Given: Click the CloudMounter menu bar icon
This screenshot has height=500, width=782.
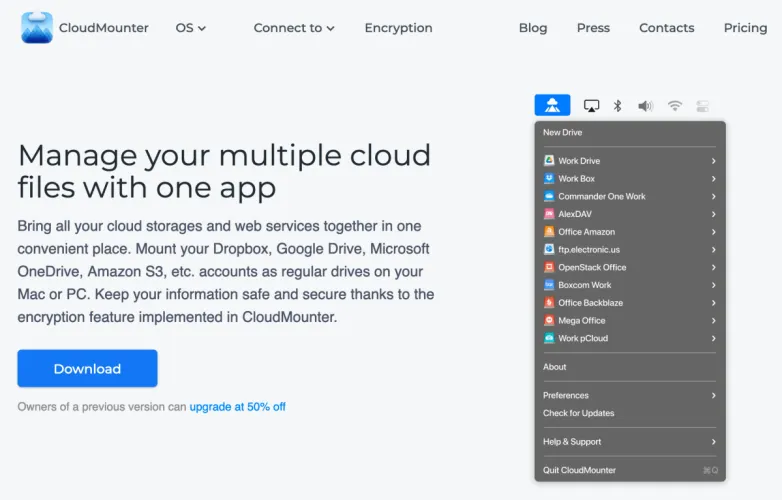Looking at the screenshot, I should (552, 106).
